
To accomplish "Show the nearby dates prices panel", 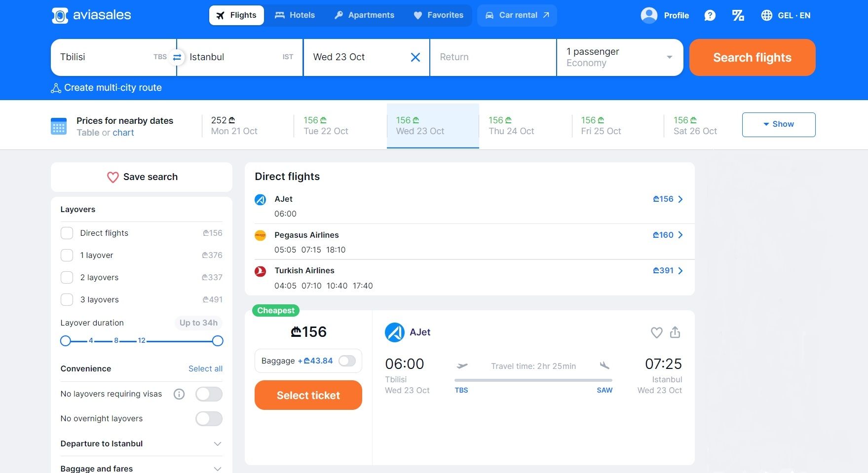I will [x=779, y=124].
